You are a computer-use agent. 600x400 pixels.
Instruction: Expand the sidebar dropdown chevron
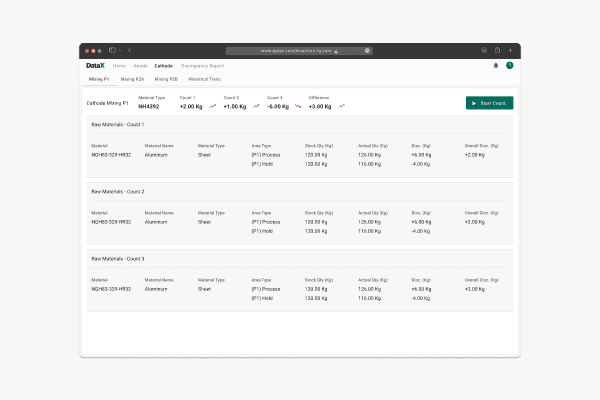(x=120, y=51)
